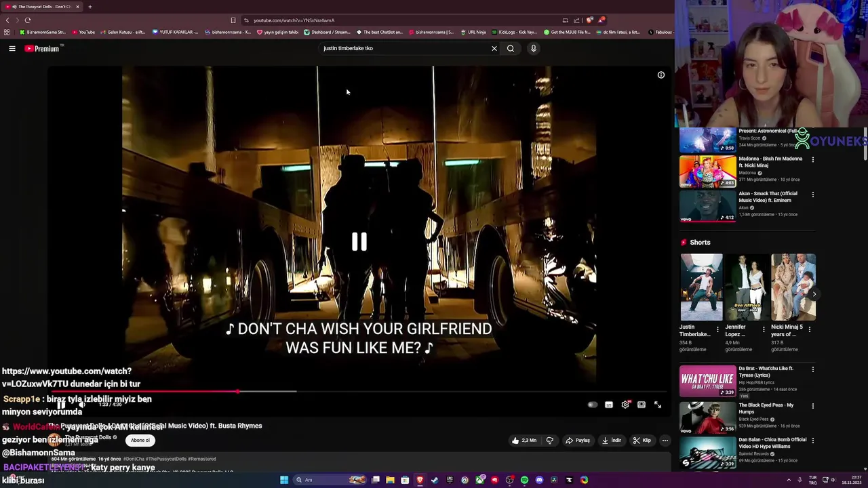Open File Explorer from the taskbar
The width and height of the screenshot is (868, 488).
point(390,480)
